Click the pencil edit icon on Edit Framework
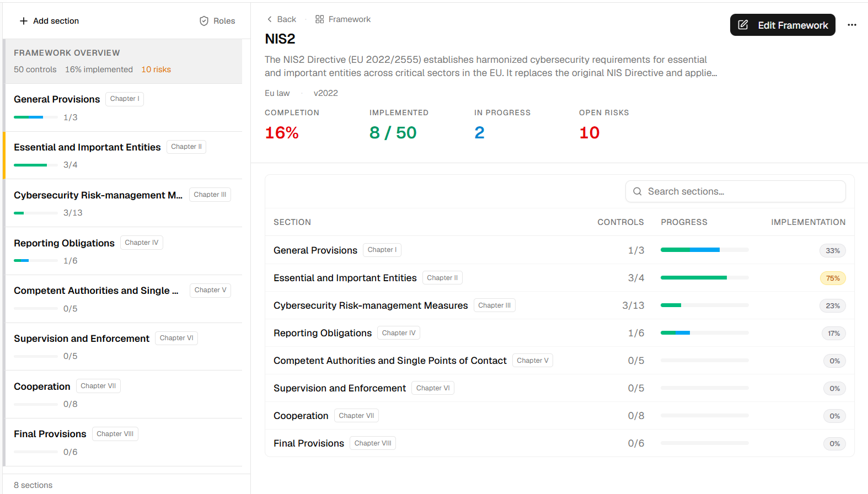The height and width of the screenshot is (494, 868). [x=743, y=25]
